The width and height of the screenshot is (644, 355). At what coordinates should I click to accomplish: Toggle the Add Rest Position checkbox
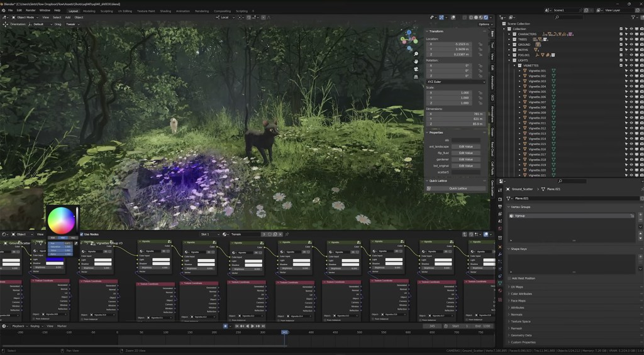tap(509, 278)
